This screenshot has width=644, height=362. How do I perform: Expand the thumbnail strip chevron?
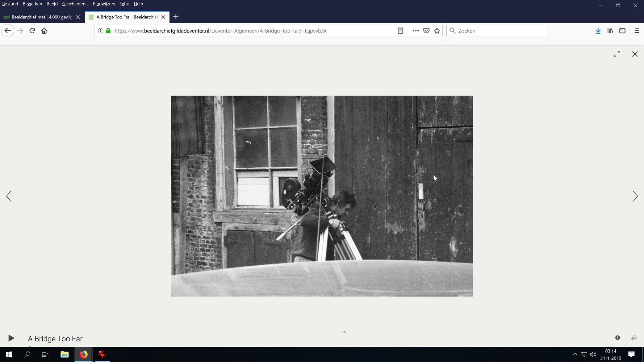[x=344, y=332]
